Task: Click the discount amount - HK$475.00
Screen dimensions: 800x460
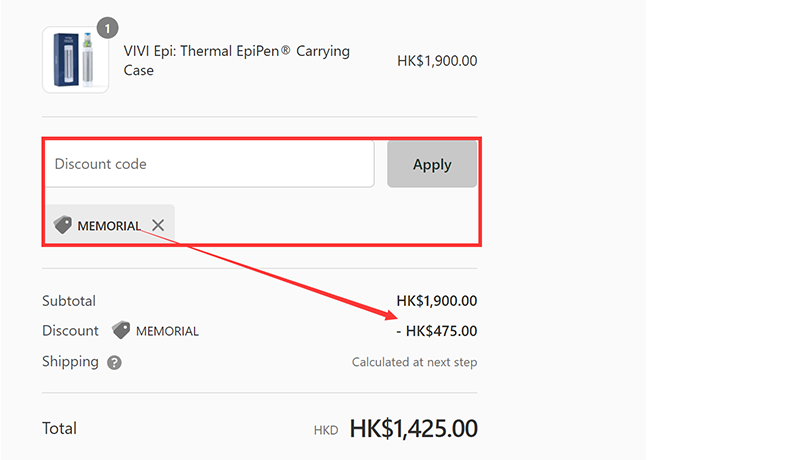Action: 436,331
